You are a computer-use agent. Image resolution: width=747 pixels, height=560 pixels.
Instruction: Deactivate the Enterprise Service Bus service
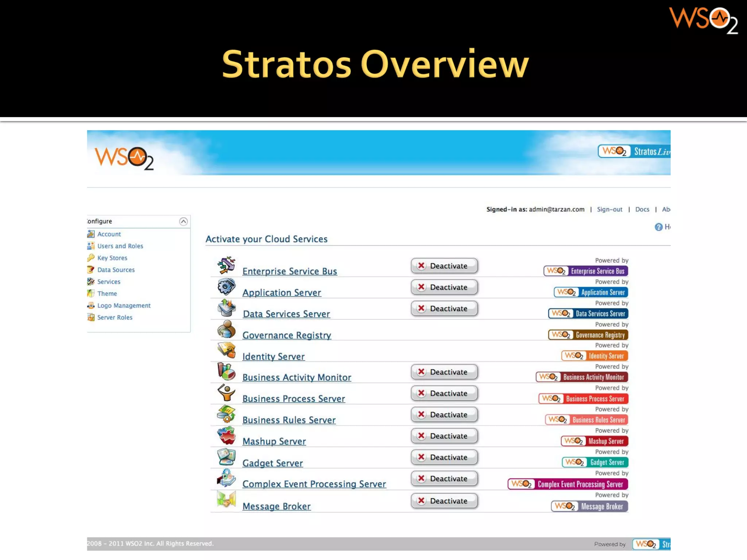(444, 266)
